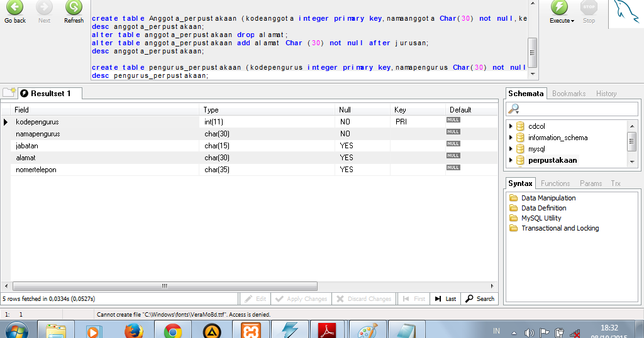Click the PRI key cell
644x338 pixels.
(418, 122)
